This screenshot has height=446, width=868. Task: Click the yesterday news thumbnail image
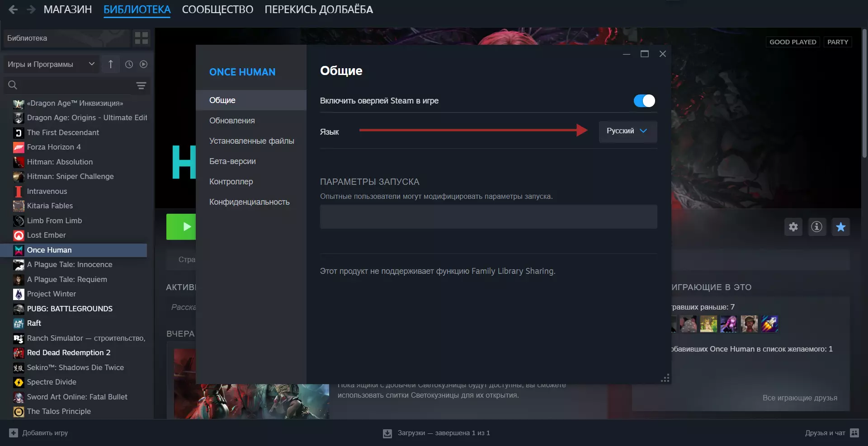251,401
